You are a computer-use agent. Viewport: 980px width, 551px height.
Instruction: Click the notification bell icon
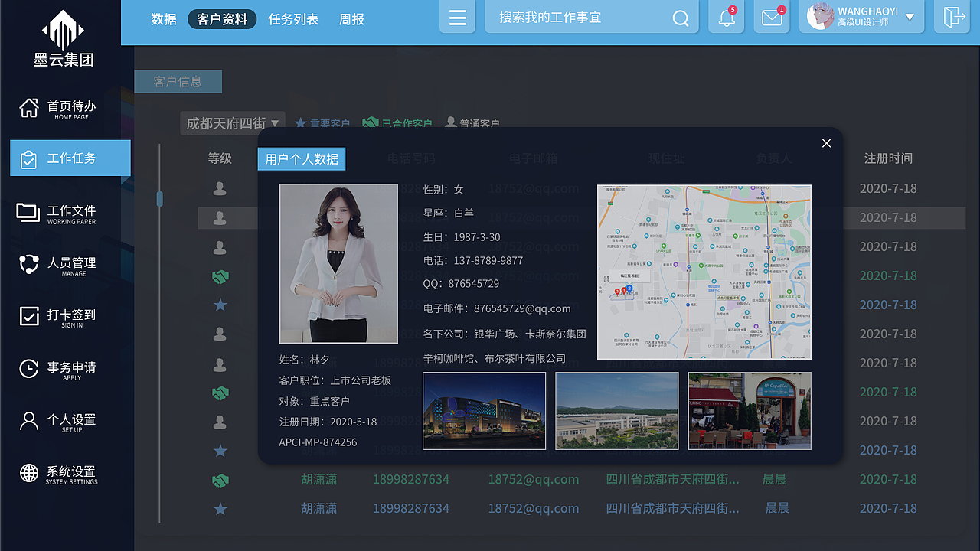coord(725,18)
